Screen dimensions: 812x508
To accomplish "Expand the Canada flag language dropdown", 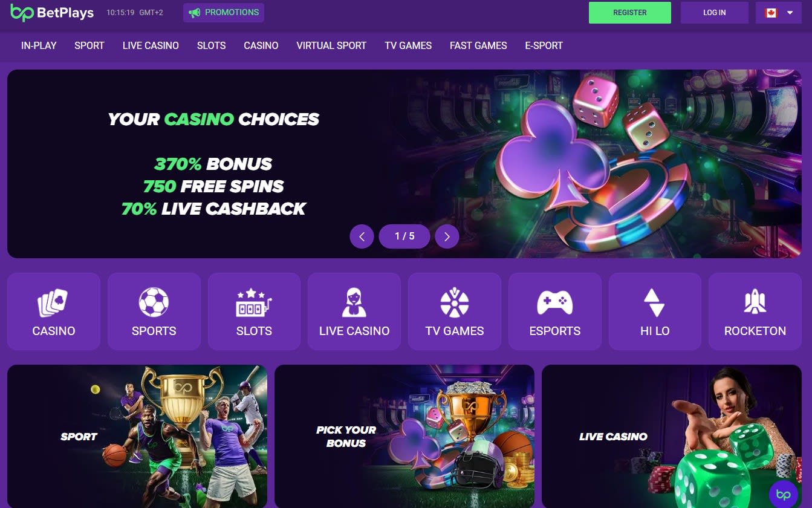I will [x=779, y=13].
